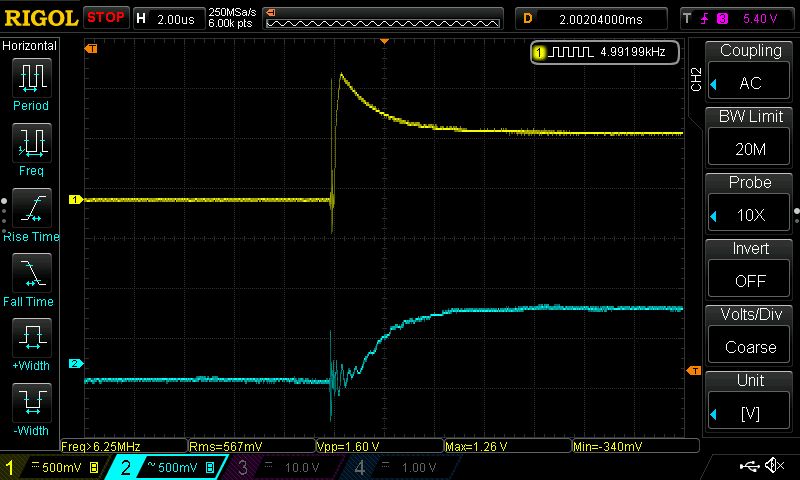
Task: Click the channel 2 ground marker
Action: coord(76,363)
